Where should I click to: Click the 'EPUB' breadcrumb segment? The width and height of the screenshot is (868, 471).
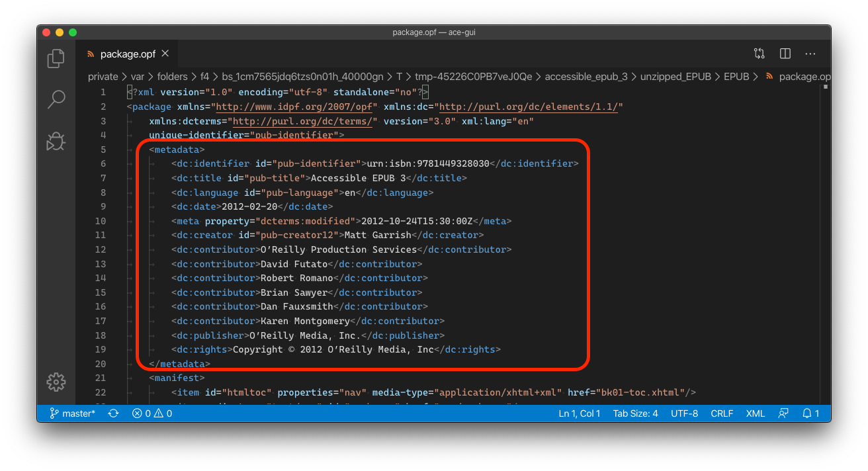736,77
